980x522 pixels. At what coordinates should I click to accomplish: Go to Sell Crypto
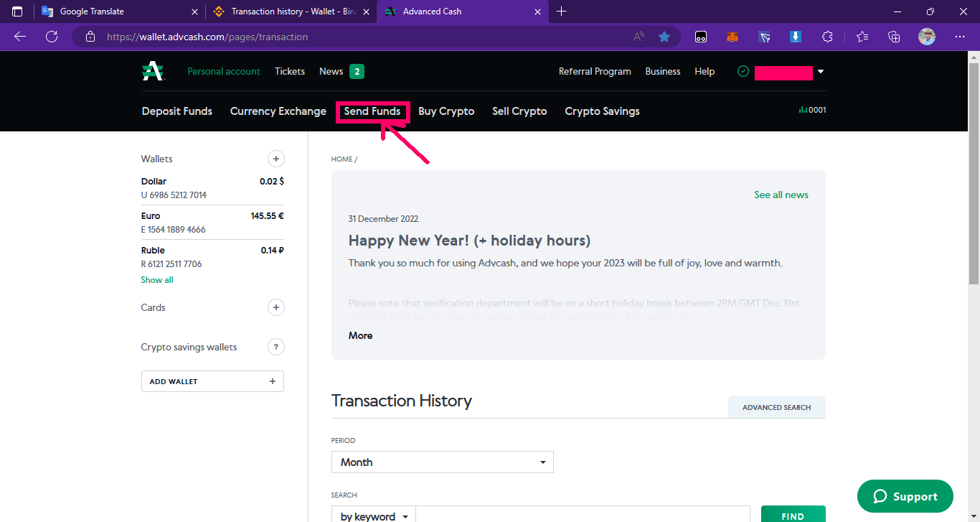[519, 111]
